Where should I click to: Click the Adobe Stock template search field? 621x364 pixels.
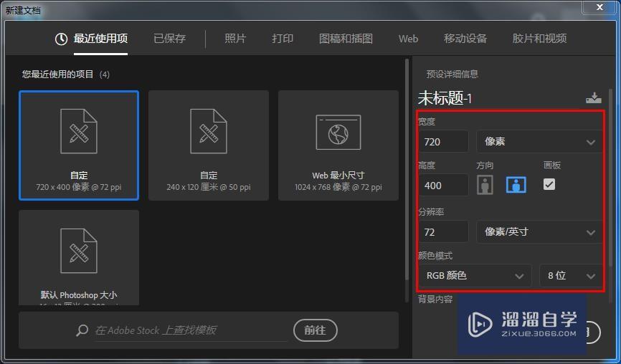tap(190, 330)
